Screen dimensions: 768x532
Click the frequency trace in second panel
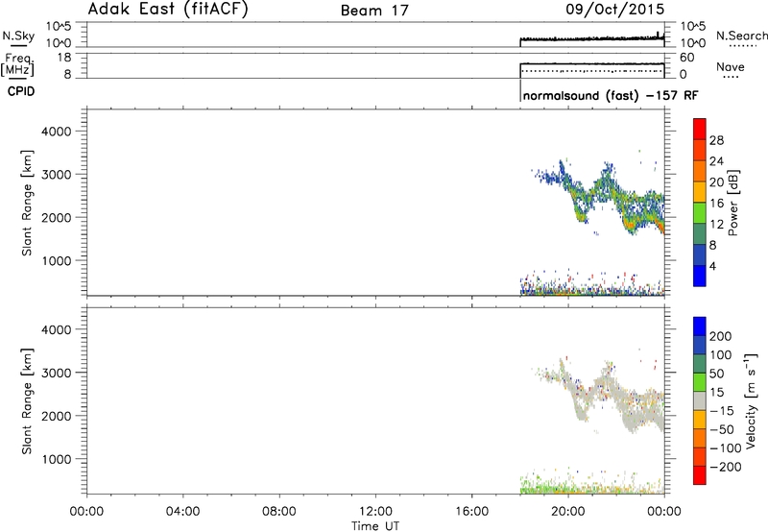[x=591, y=63]
